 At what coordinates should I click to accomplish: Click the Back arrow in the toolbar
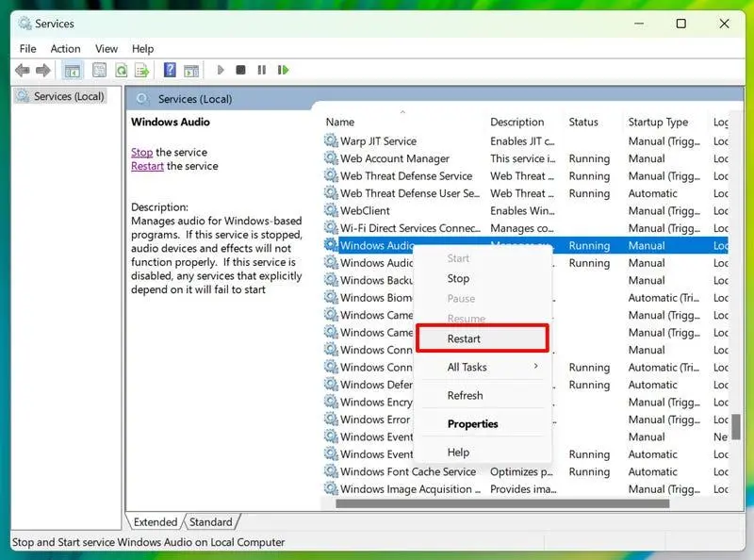tap(22, 71)
